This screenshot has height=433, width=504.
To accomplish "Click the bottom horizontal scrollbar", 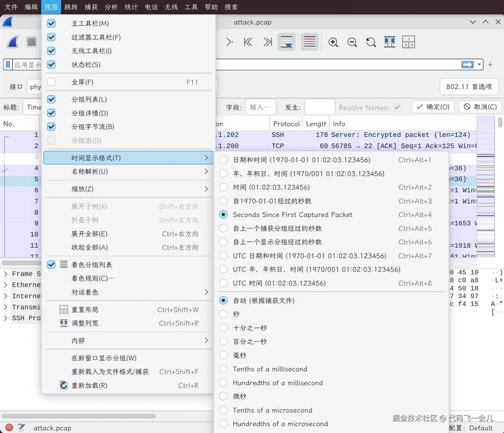I will pos(79,416).
